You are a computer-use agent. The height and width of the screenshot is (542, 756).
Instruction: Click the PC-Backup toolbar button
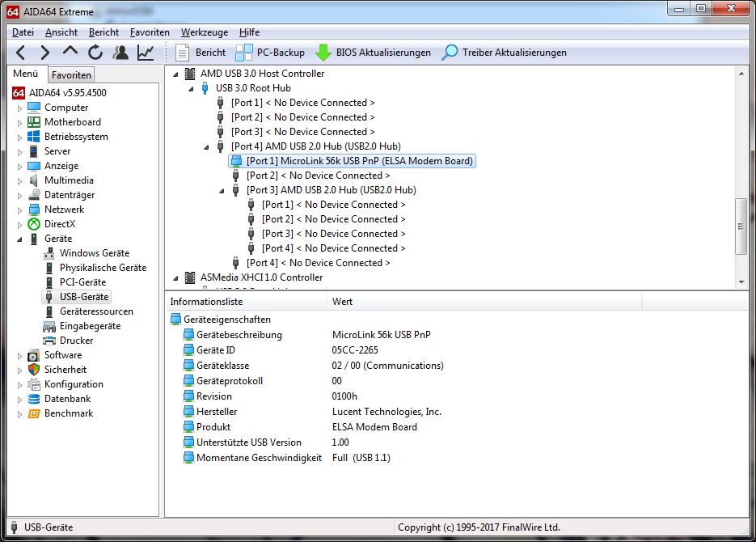270,52
